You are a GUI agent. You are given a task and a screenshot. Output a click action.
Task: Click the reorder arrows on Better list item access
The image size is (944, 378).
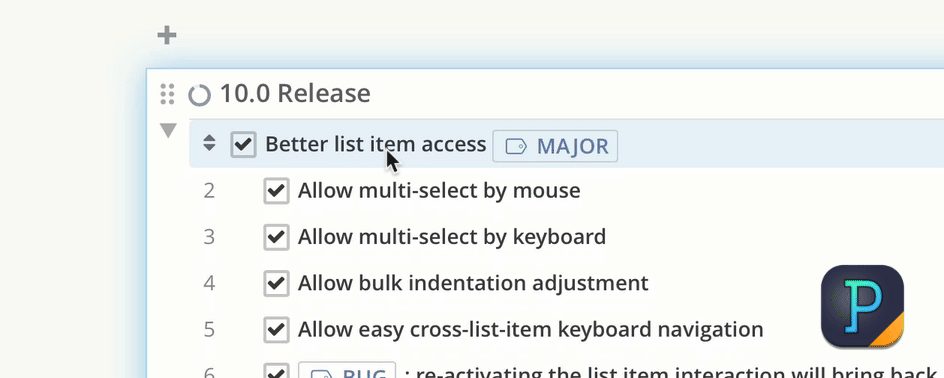pyautogui.click(x=209, y=143)
